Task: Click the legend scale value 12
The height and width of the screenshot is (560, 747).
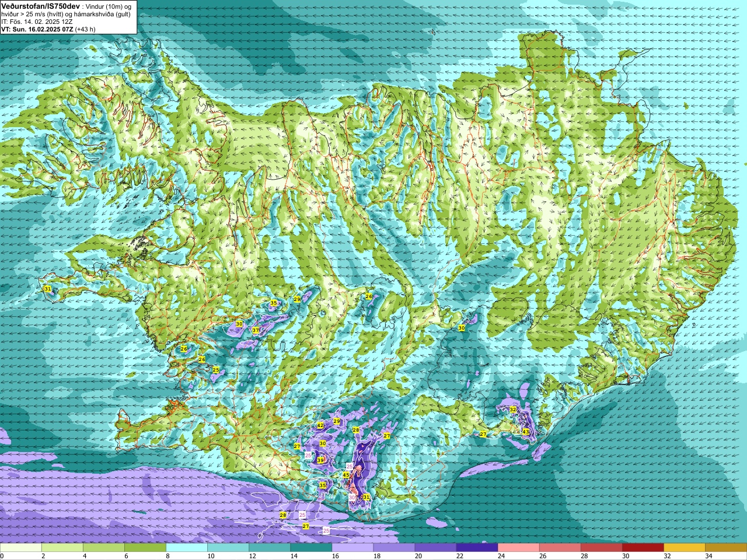Action: (x=252, y=556)
